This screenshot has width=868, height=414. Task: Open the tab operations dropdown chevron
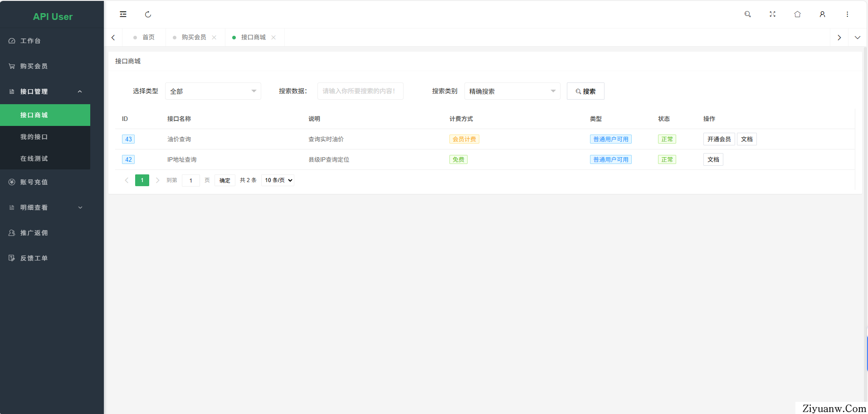click(x=857, y=38)
